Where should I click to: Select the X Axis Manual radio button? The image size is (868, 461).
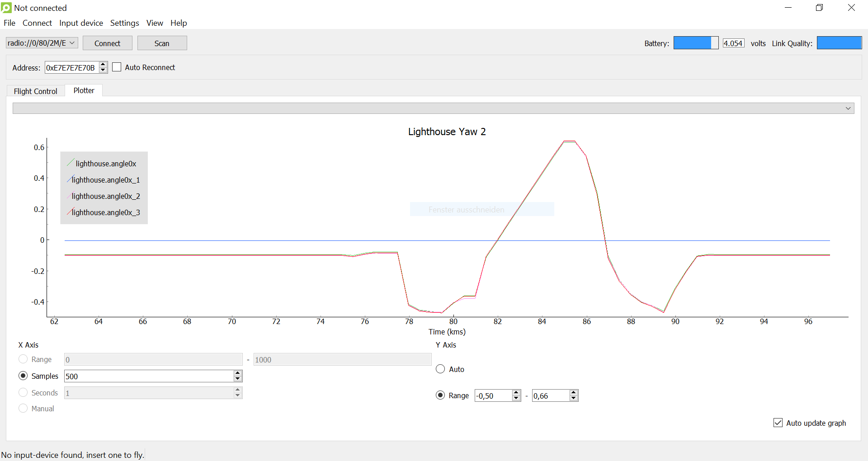tap(23, 408)
